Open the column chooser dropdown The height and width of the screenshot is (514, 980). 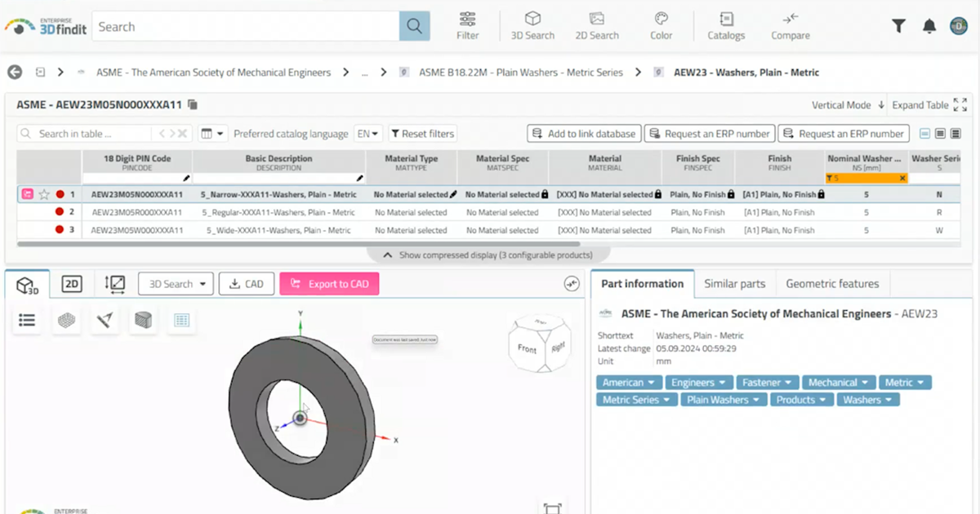(213, 134)
